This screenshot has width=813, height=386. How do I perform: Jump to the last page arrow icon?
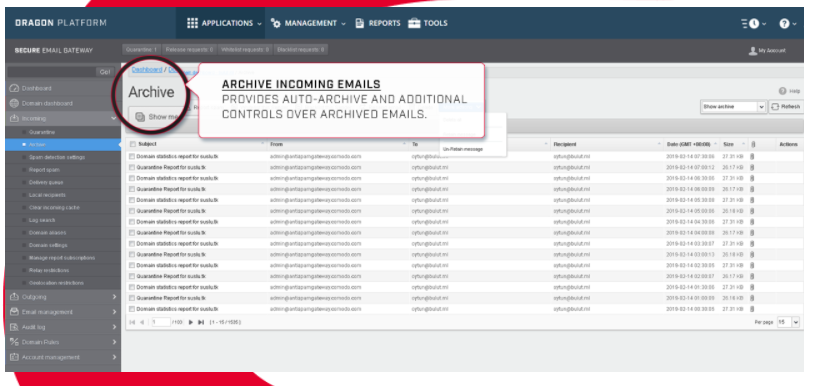click(x=201, y=322)
